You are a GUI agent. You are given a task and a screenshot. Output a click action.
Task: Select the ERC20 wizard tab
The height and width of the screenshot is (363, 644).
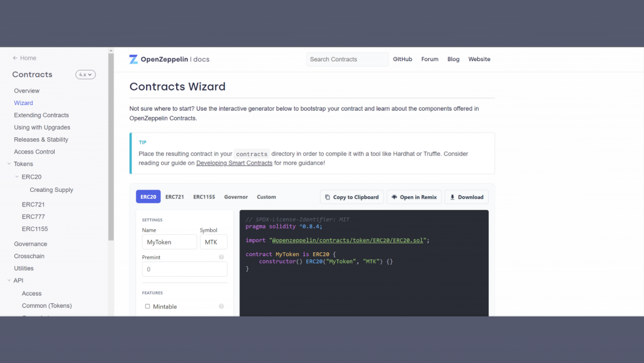148,197
